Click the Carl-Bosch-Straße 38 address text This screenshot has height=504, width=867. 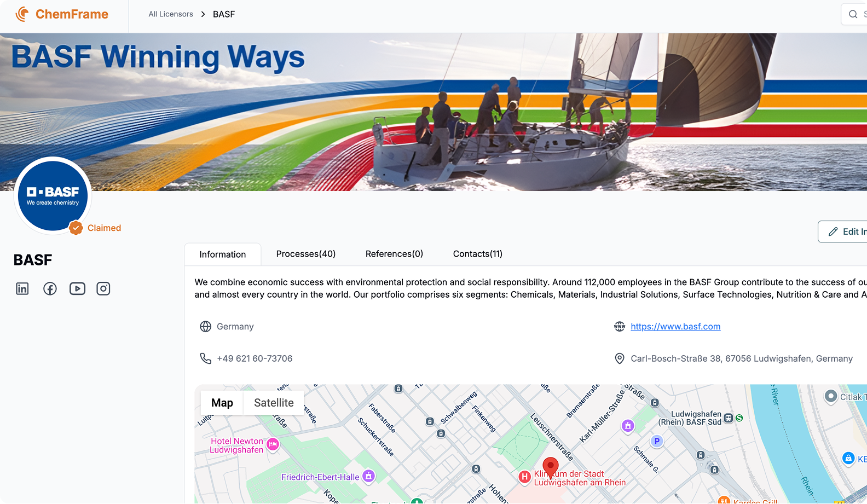pyautogui.click(x=742, y=358)
